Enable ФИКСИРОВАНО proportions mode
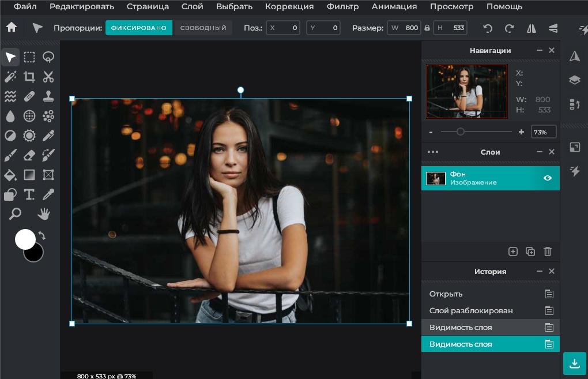The image size is (588, 379). coord(138,28)
